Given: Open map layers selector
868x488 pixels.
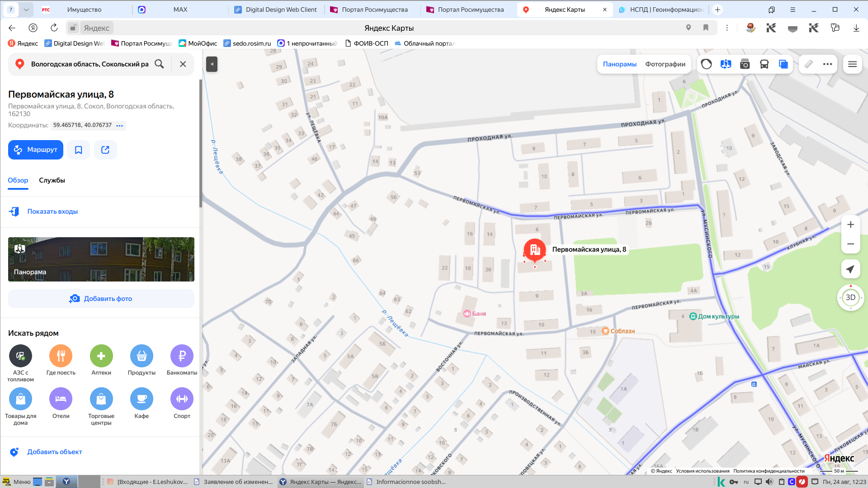Looking at the screenshot, I should pyautogui.click(x=783, y=64).
